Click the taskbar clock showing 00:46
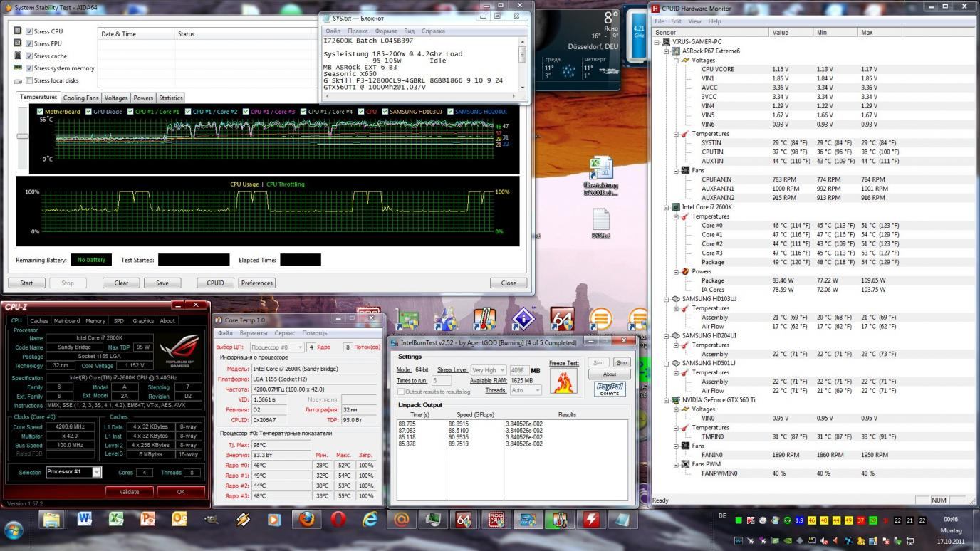The width and height of the screenshot is (980, 551). point(950,520)
